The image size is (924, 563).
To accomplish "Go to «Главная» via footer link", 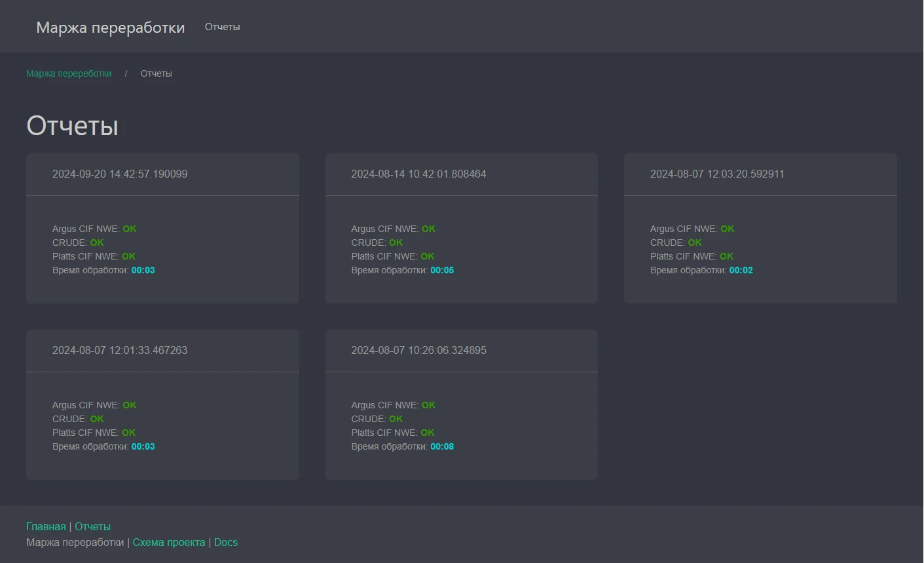I will (46, 527).
